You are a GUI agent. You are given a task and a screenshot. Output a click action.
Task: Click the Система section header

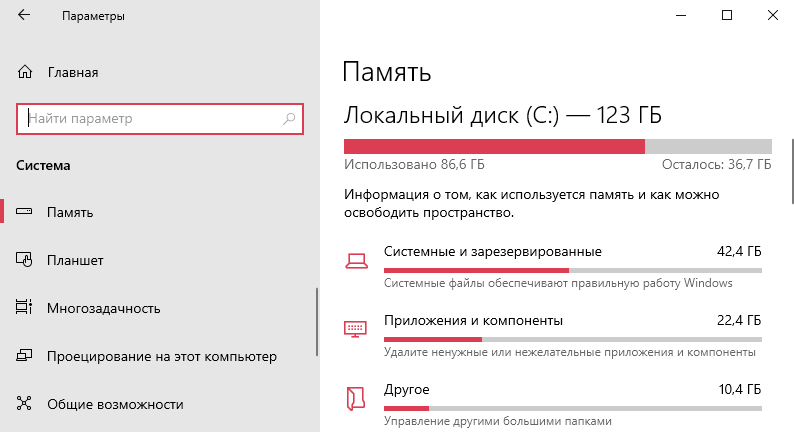(43, 166)
